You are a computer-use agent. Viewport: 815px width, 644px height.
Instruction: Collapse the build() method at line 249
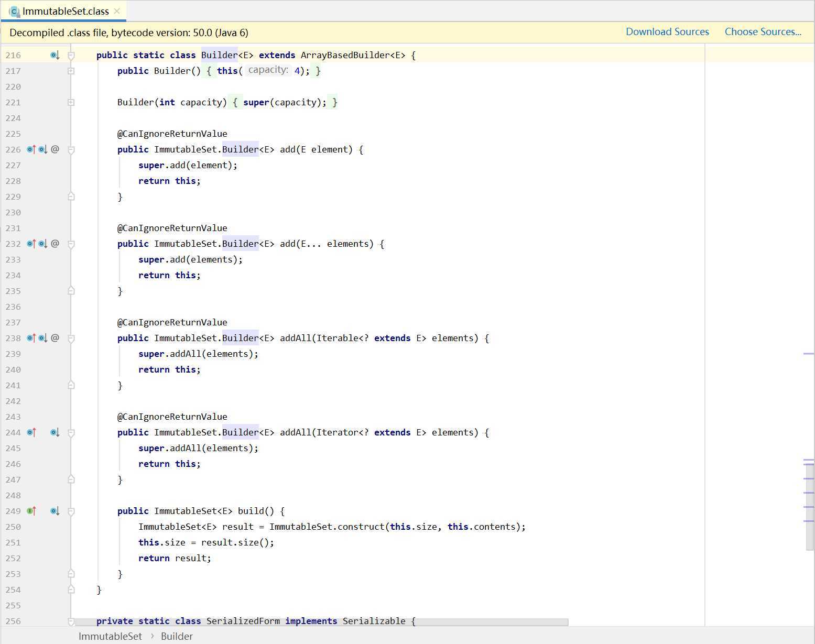pyautogui.click(x=71, y=511)
